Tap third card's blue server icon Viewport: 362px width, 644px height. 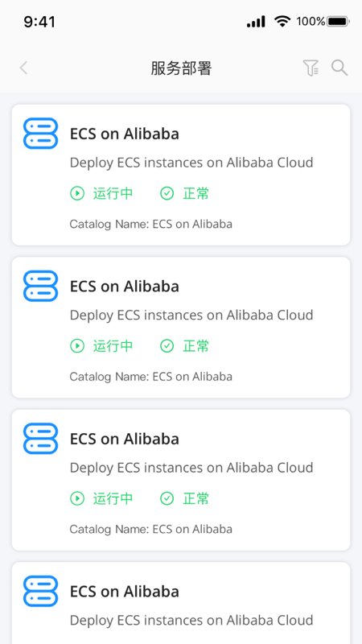[x=41, y=438]
